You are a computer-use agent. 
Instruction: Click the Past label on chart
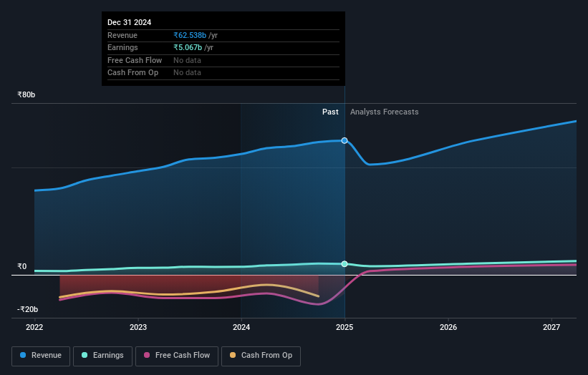(x=330, y=112)
